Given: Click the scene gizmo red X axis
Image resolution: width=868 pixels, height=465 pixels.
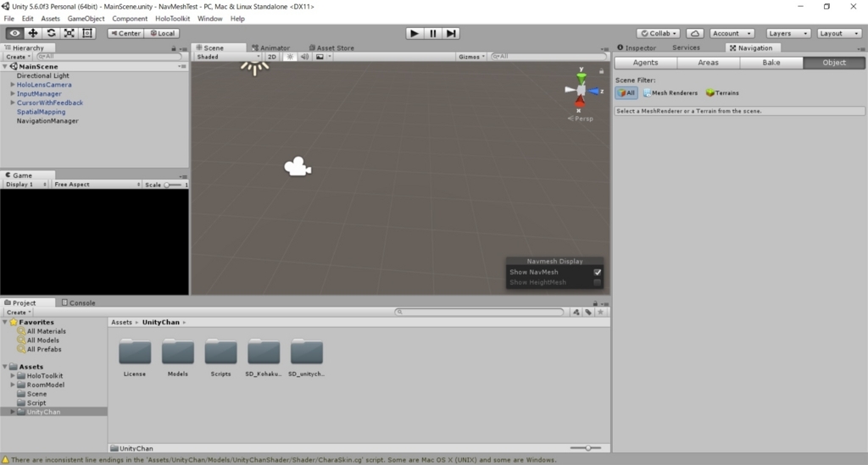Looking at the screenshot, I should click(x=580, y=102).
